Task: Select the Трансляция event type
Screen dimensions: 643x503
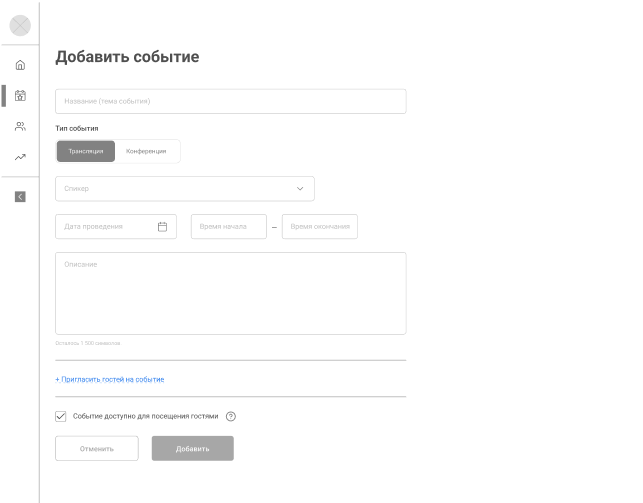Action: [x=86, y=151]
